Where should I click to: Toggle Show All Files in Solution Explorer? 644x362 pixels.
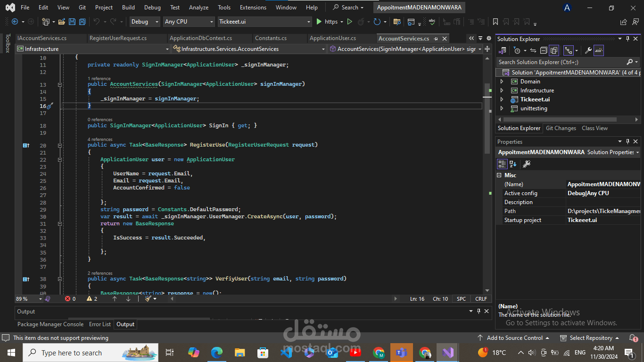[x=554, y=50]
